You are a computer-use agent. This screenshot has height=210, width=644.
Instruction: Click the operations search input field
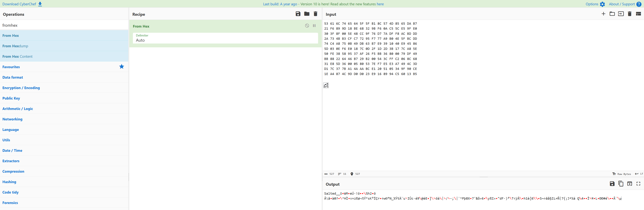click(x=64, y=25)
